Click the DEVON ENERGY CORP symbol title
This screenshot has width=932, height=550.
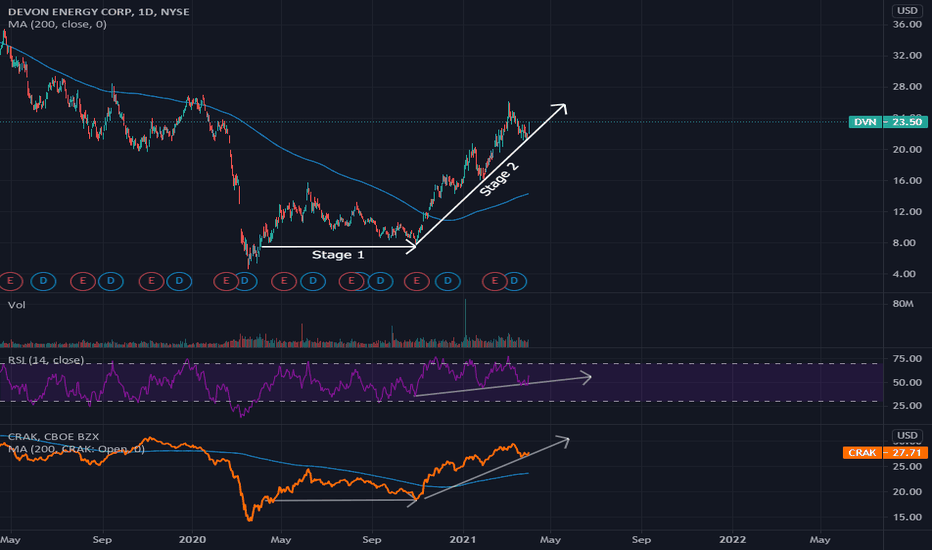pyautogui.click(x=99, y=11)
